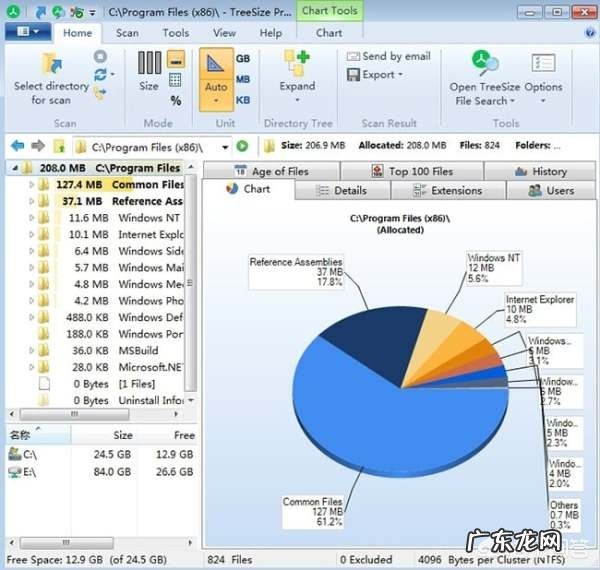
Task: Set size unit to GB
Action: (x=243, y=59)
